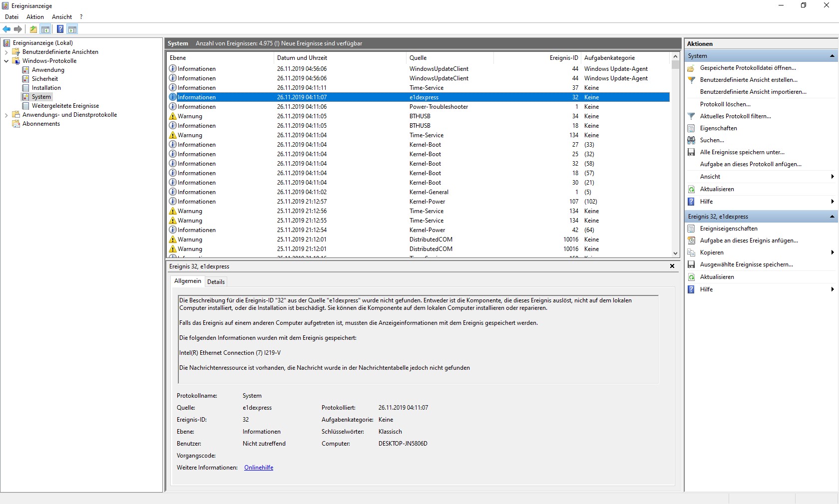Click the icon for 'Aufgabe an dieses Ereignis anfügen'
The image size is (839, 504).
click(691, 241)
